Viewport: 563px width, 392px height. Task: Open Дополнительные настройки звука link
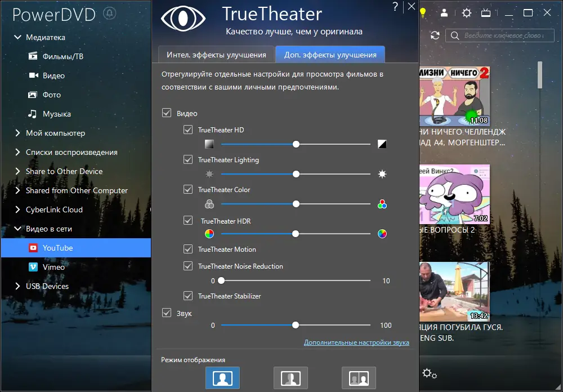point(356,342)
